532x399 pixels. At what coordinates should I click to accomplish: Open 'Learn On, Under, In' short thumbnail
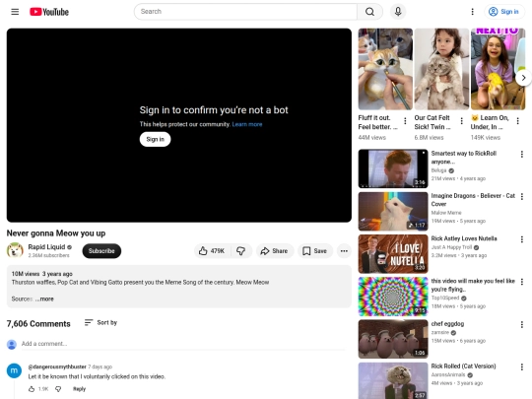point(498,69)
